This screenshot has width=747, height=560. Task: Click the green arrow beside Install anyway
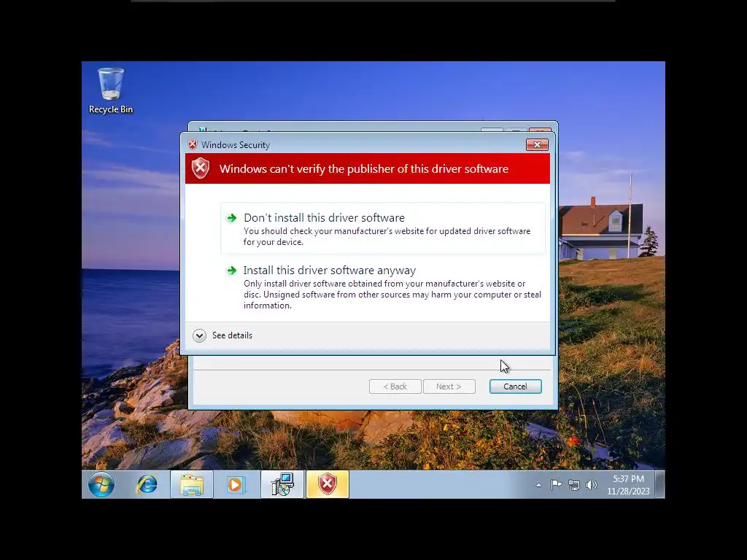point(231,271)
